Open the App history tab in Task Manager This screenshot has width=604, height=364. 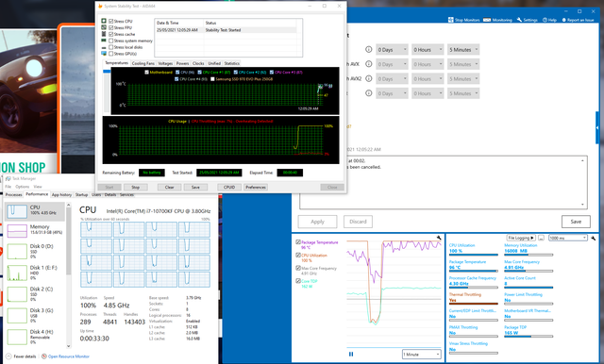pos(61,194)
